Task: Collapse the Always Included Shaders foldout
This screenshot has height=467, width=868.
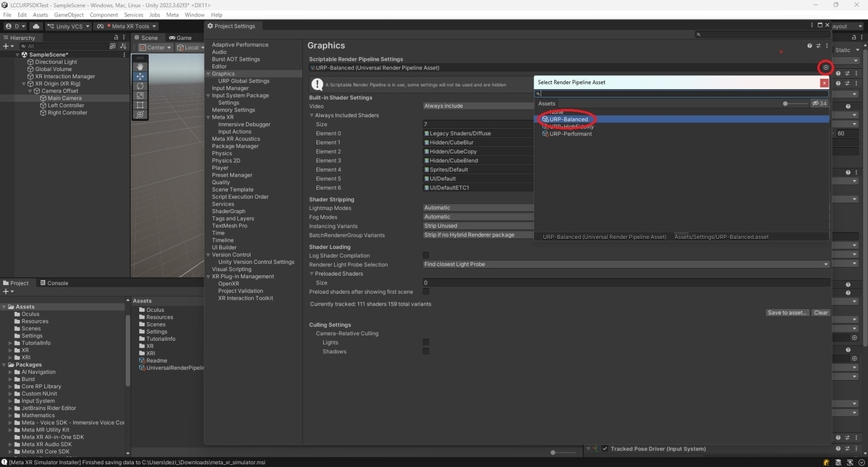Action: click(312, 115)
